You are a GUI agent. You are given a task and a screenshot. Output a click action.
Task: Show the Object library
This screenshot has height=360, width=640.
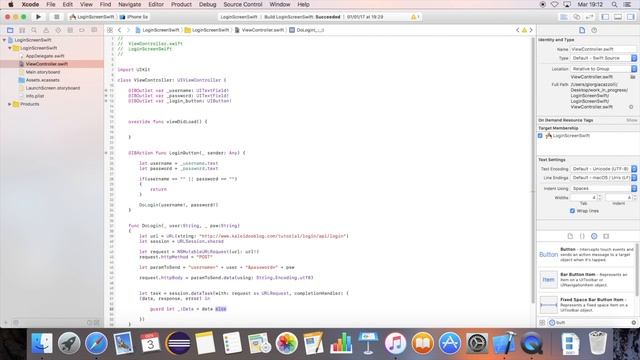[594, 236]
